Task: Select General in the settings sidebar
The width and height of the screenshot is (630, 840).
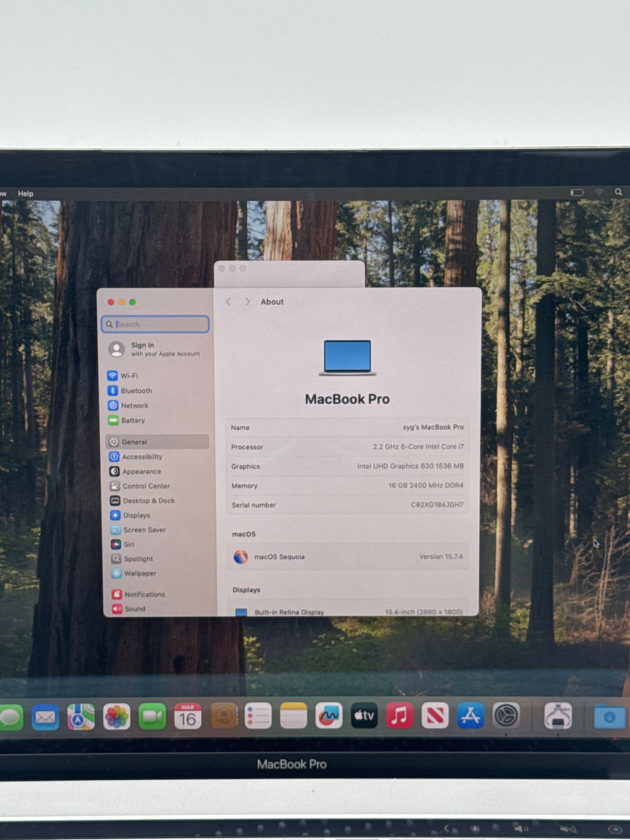Action: click(x=157, y=442)
